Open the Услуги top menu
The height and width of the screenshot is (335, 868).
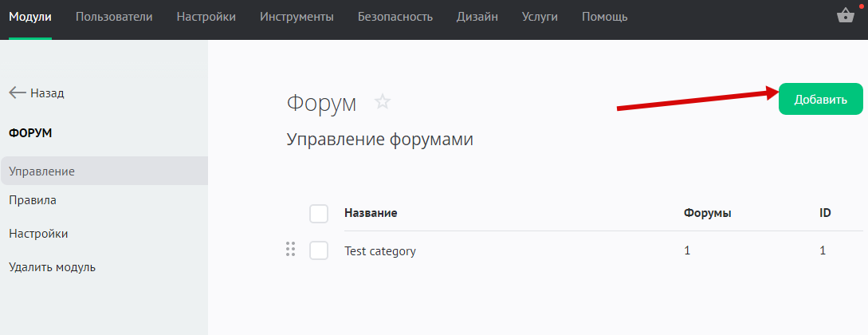tap(540, 17)
